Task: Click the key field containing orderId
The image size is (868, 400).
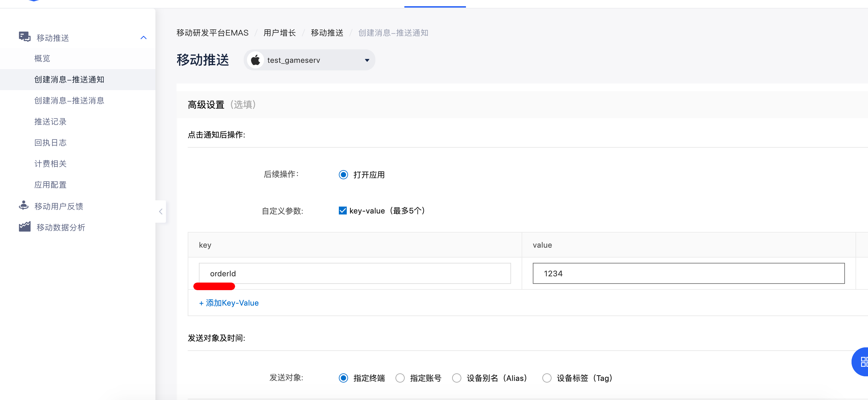Action: 355,273
